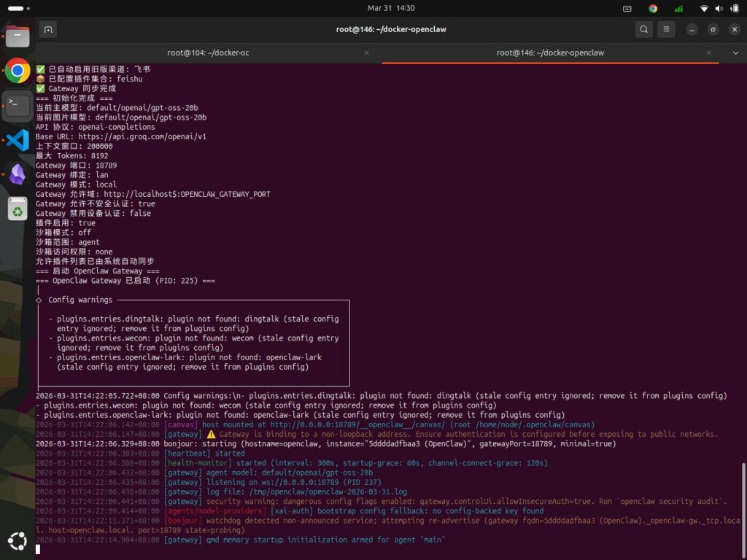The height and width of the screenshot is (560, 747).
Task: Open the Files app from the dock
Action: pyautogui.click(x=18, y=35)
